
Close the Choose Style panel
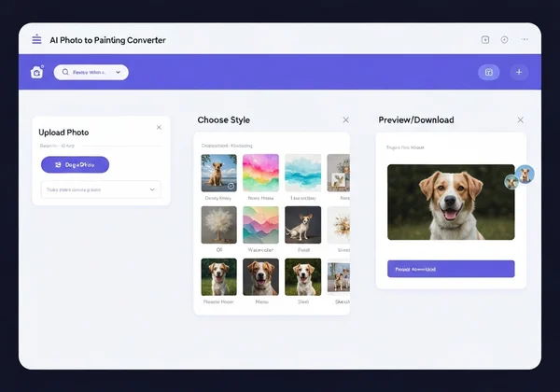(x=345, y=120)
